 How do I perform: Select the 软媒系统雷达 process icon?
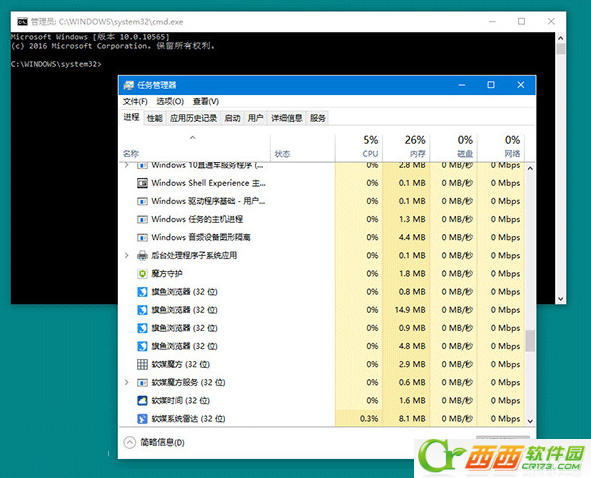(142, 418)
